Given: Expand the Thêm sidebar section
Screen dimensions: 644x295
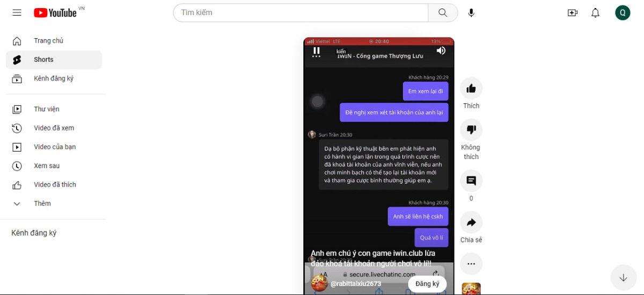Looking at the screenshot, I should click(x=42, y=204).
